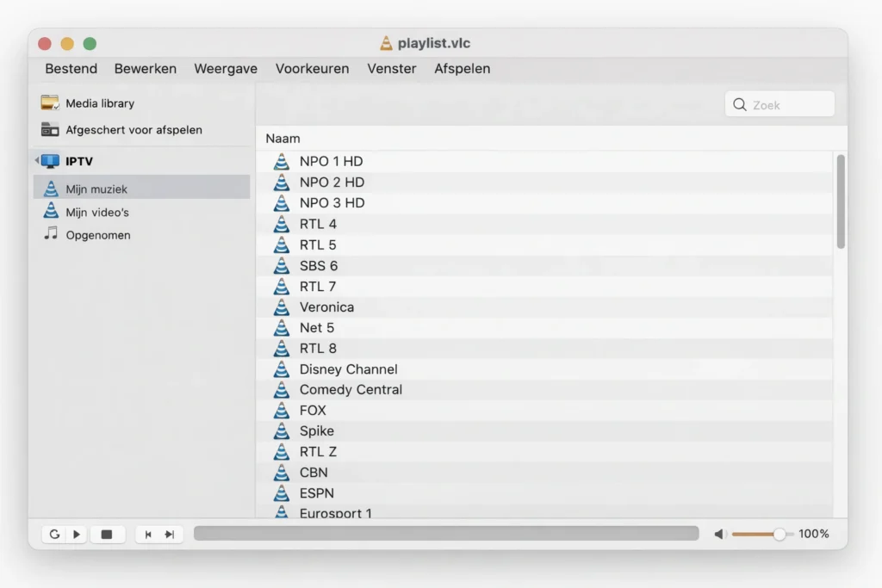Click the cone icon of Comedy Central

click(282, 390)
